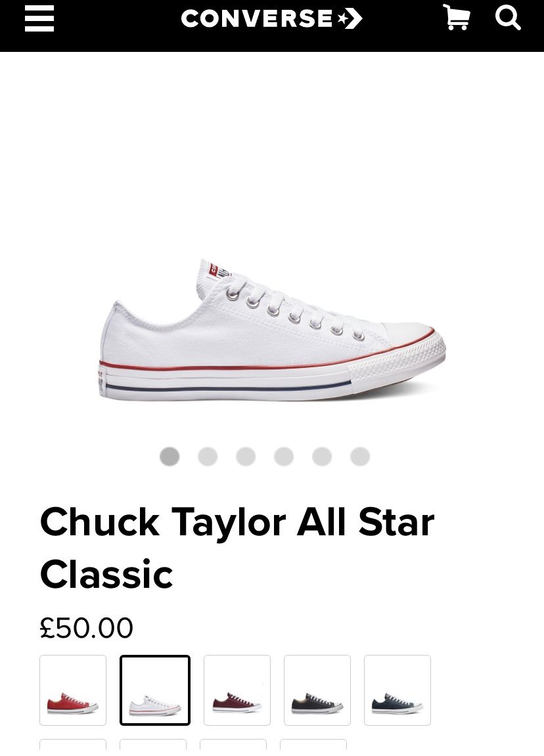The height and width of the screenshot is (756, 544).
Task: Show the sixth carousel image dot
Action: point(360,456)
